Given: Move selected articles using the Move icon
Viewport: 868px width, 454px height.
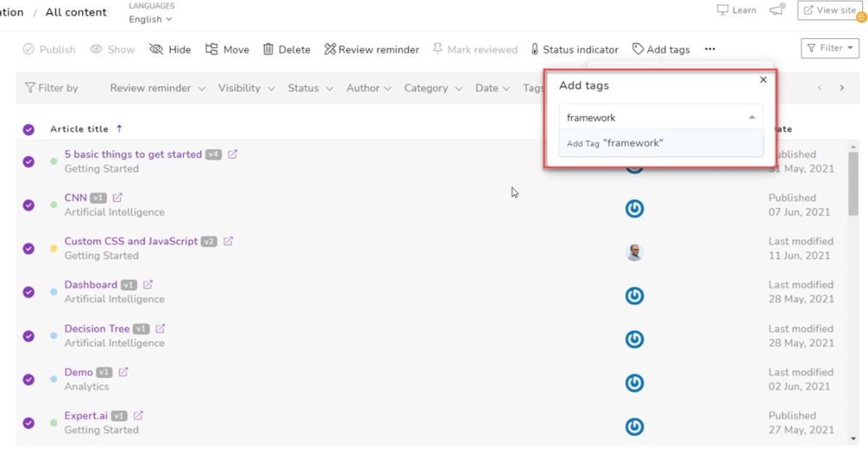Looking at the screenshot, I should click(227, 49).
